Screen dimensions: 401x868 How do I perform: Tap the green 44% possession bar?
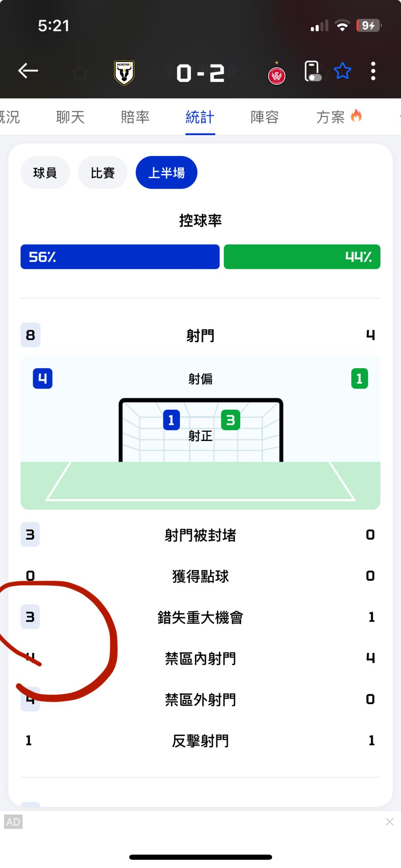[302, 257]
